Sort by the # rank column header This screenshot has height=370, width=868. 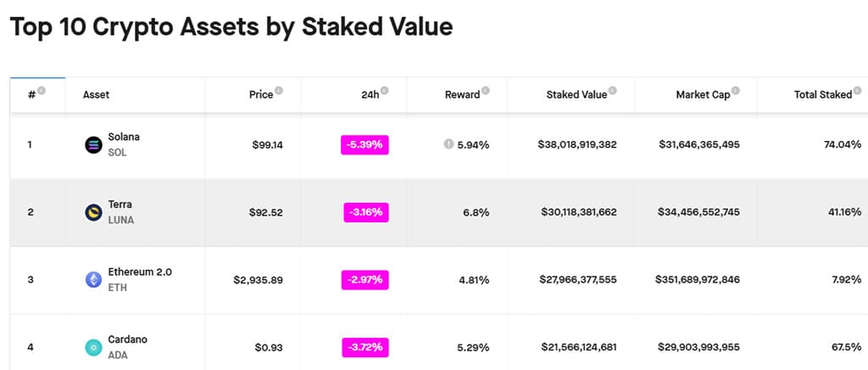pos(31,95)
